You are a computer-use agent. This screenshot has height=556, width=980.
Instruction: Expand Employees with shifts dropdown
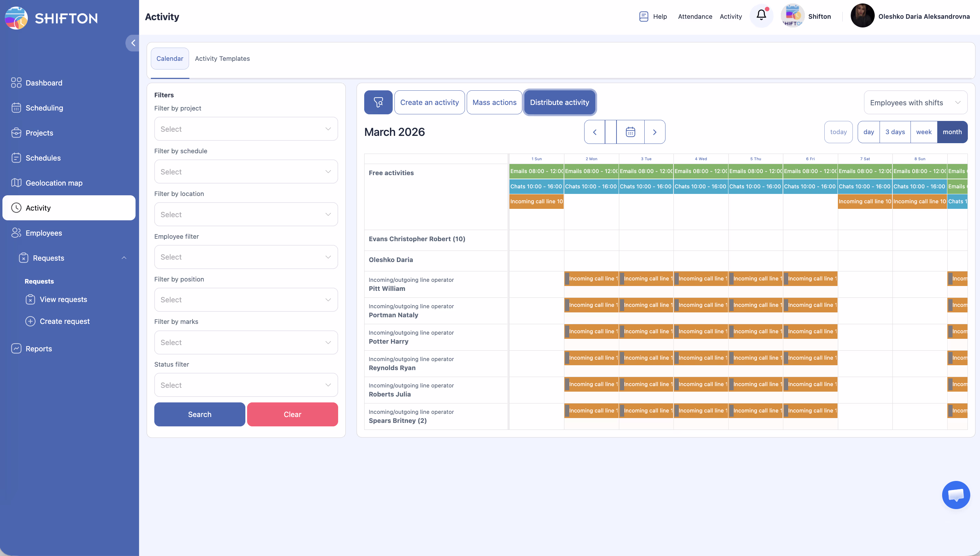pyautogui.click(x=915, y=103)
